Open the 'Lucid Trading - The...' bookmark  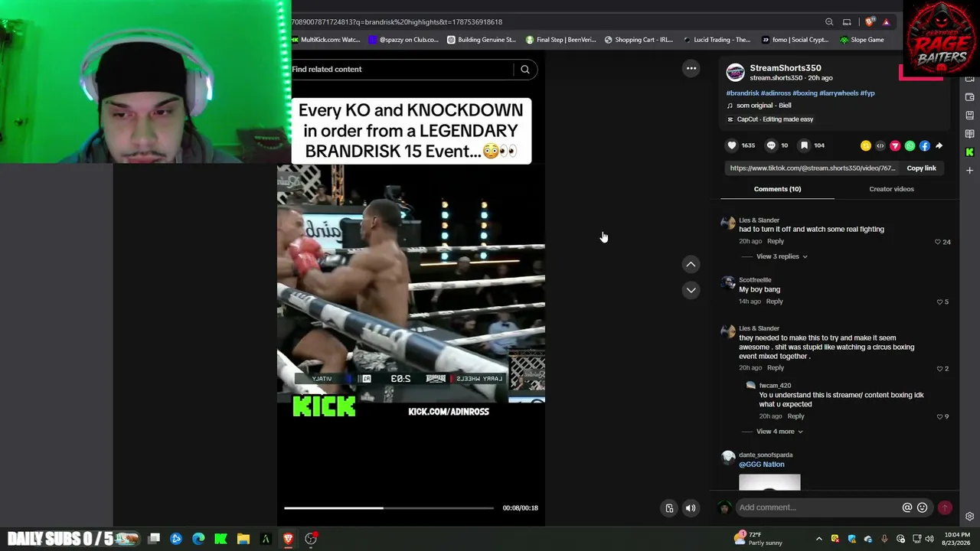point(717,40)
